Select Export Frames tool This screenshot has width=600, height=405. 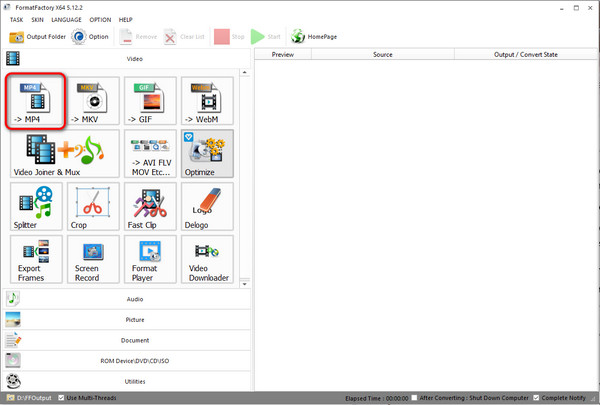pyautogui.click(x=36, y=259)
